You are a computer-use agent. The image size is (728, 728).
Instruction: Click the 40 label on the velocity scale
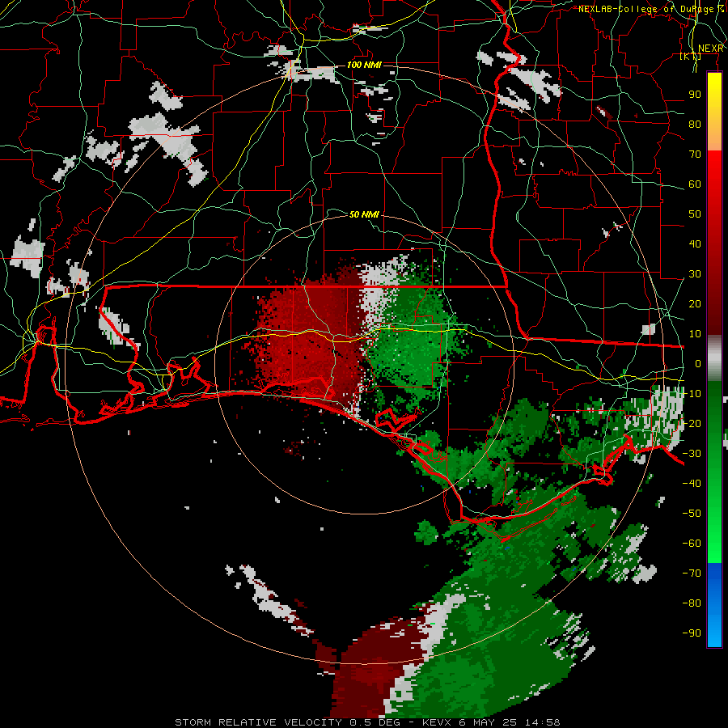point(695,243)
